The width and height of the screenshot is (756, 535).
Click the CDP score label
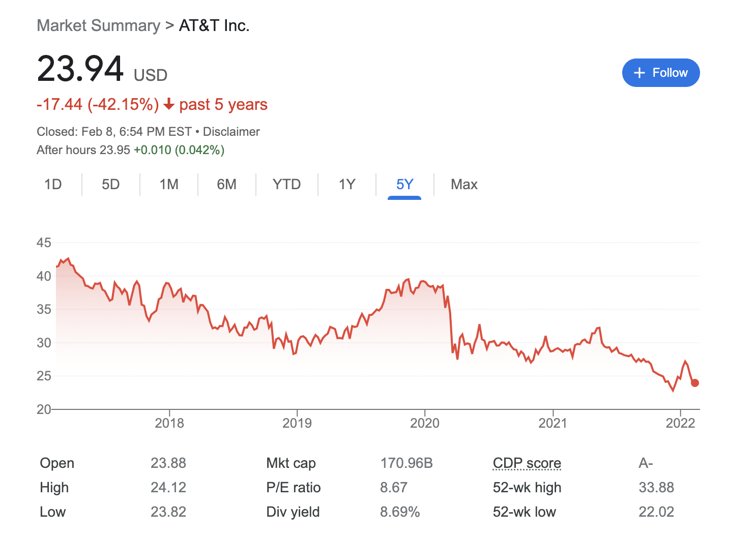coord(527,463)
